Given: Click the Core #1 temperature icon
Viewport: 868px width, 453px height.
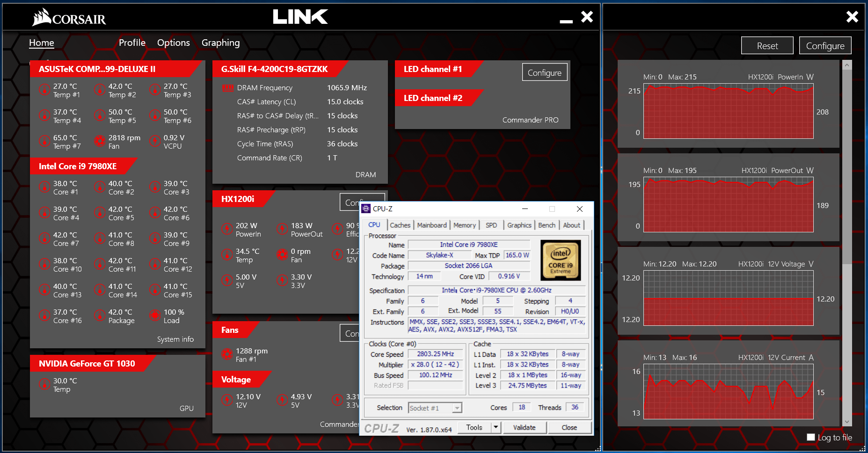Looking at the screenshot, I should click(x=44, y=187).
